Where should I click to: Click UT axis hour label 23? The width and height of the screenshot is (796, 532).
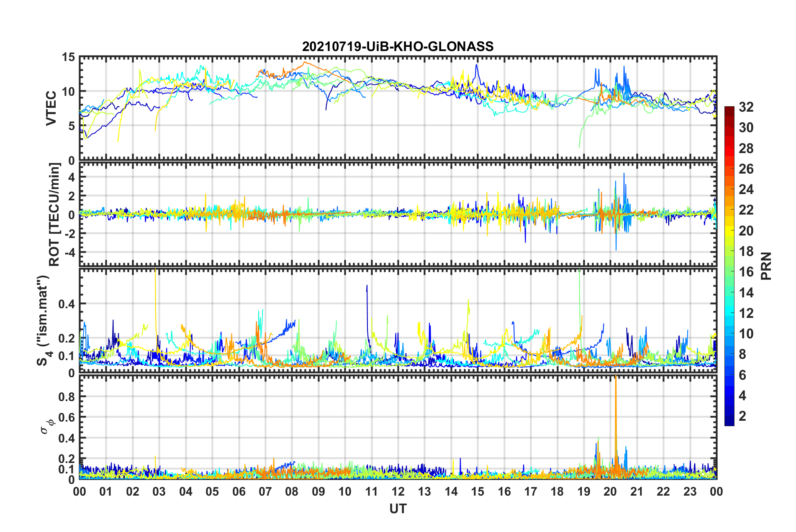pyautogui.click(x=690, y=492)
